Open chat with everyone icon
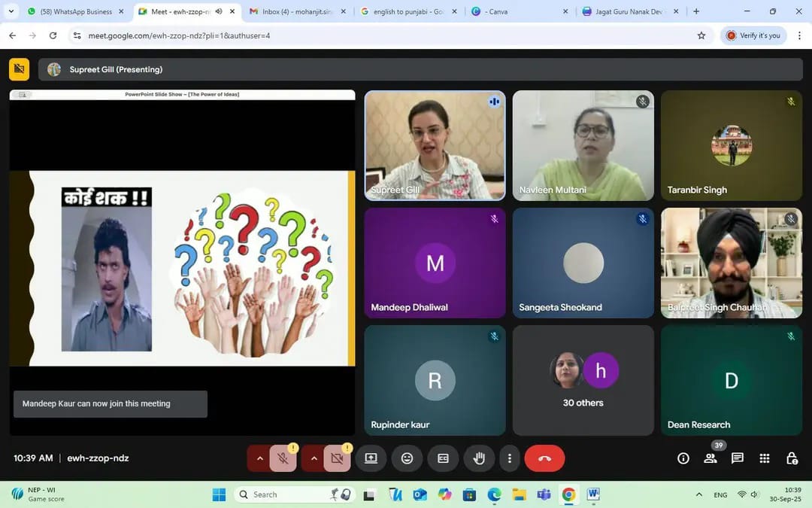The width and height of the screenshot is (812, 508). click(x=738, y=458)
